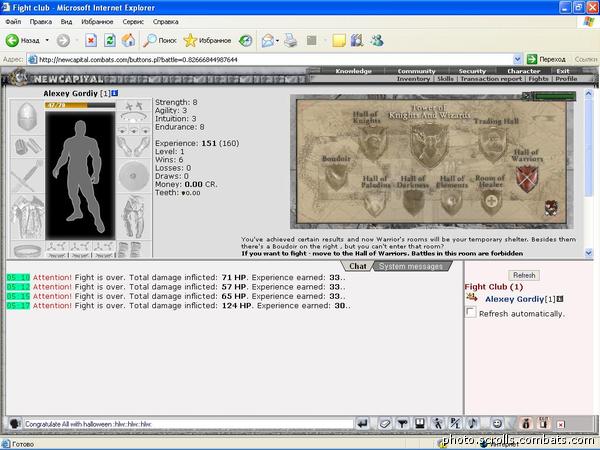600x450 pixels.
Task: Open the browser Print icon
Action: pos(290,40)
